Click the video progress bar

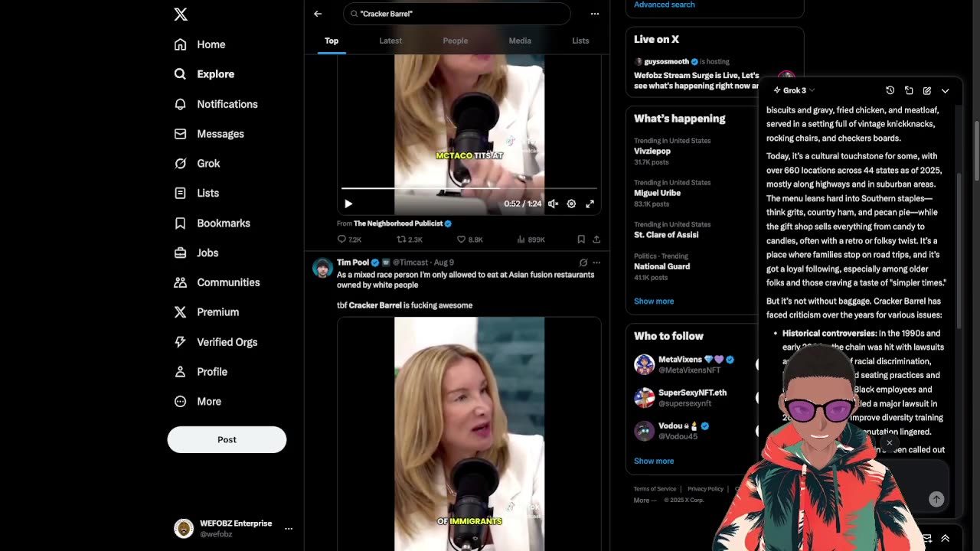pos(469,187)
